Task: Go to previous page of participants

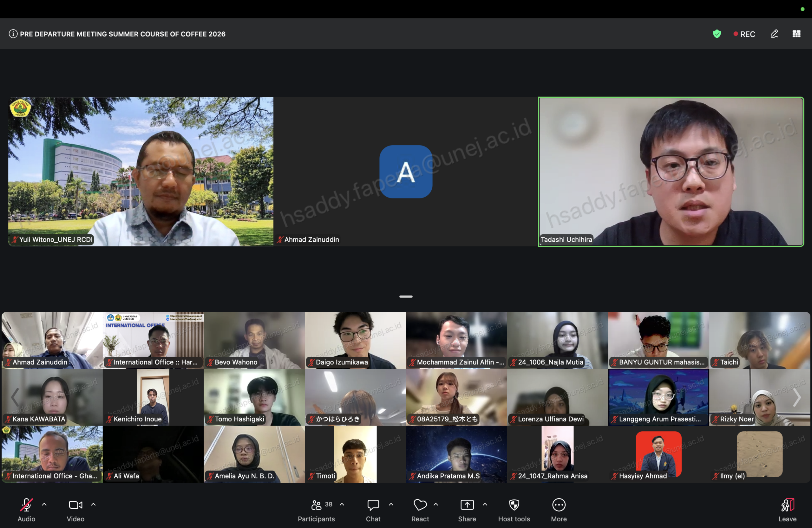Action: [15, 397]
